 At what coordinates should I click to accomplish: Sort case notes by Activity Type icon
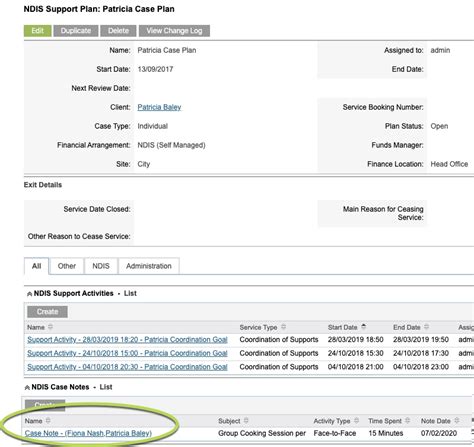357,421
